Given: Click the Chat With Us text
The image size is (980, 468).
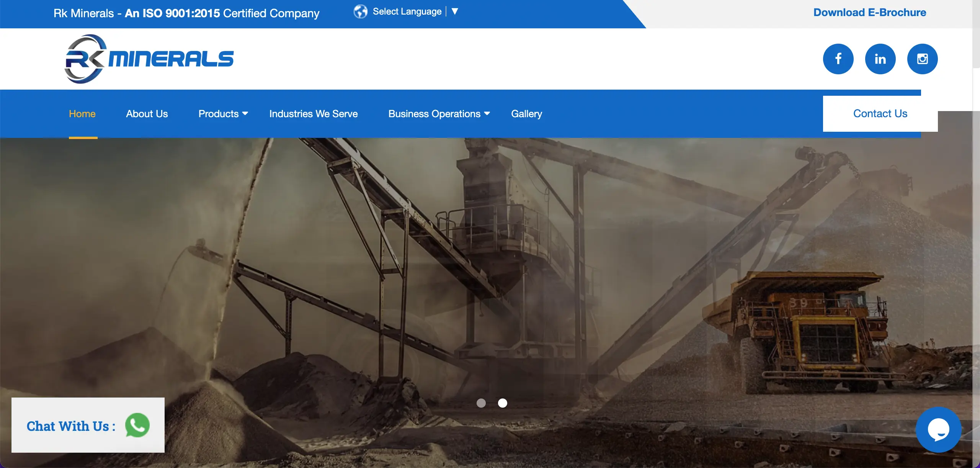Looking at the screenshot, I should pyautogui.click(x=71, y=426).
